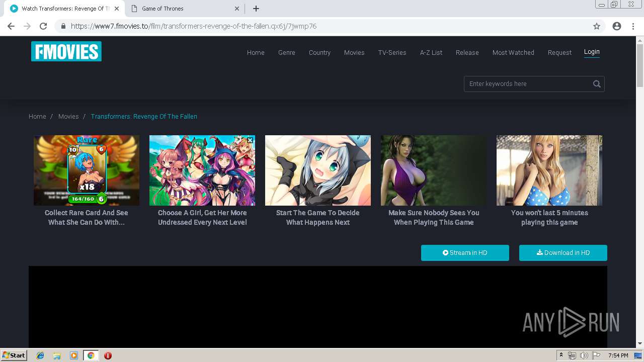This screenshot has width=644, height=362.
Task: Click the network tray icon
Action: coord(572,355)
